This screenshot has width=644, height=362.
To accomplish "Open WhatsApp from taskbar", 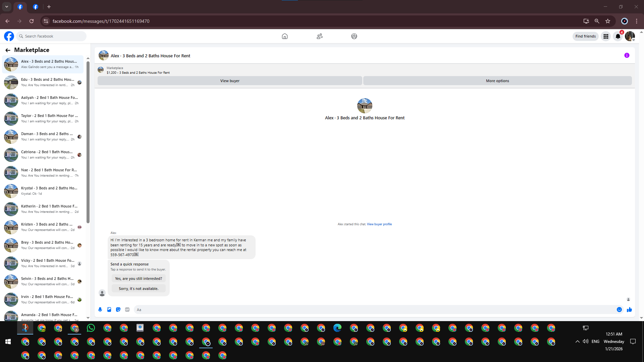I will [x=91, y=328].
